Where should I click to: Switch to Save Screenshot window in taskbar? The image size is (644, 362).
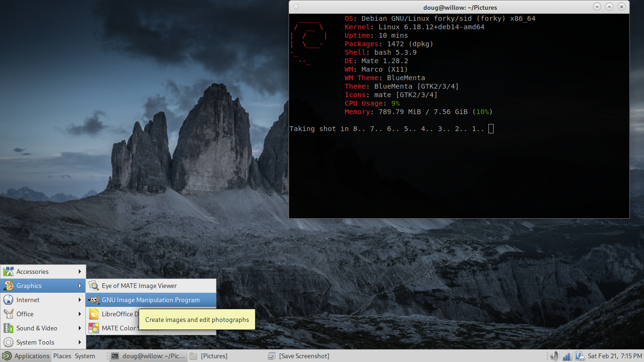(x=305, y=356)
